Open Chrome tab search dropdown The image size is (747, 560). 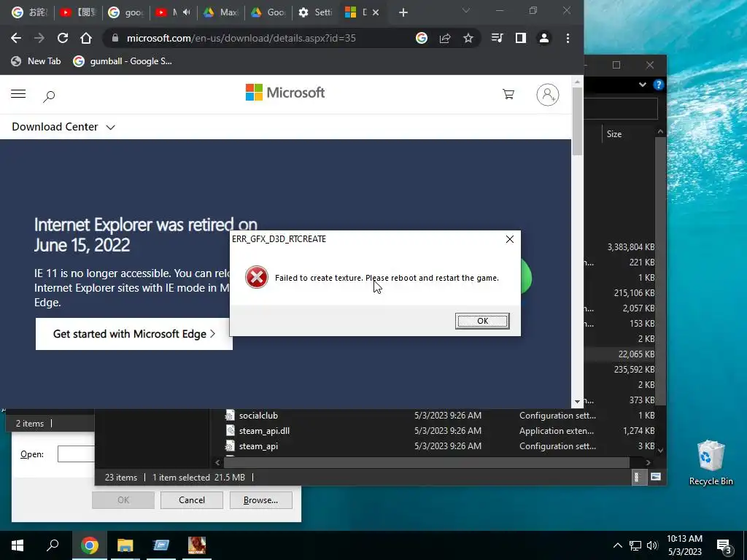point(466,10)
